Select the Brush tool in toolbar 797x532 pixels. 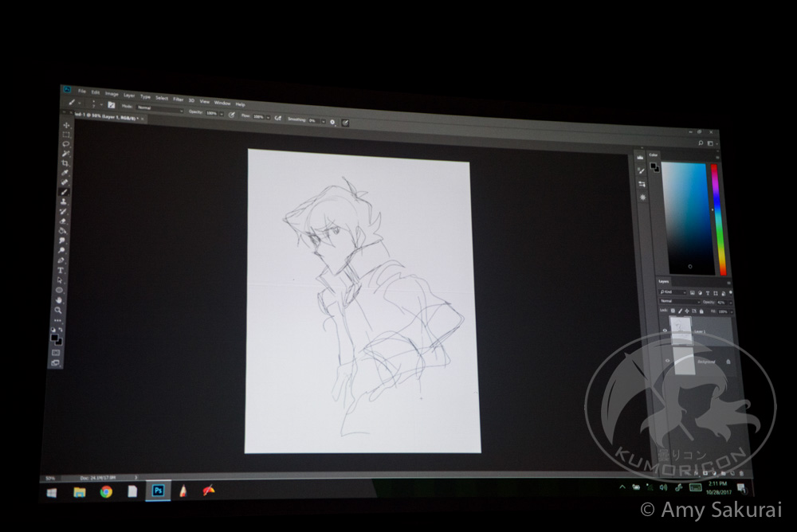coord(65,192)
